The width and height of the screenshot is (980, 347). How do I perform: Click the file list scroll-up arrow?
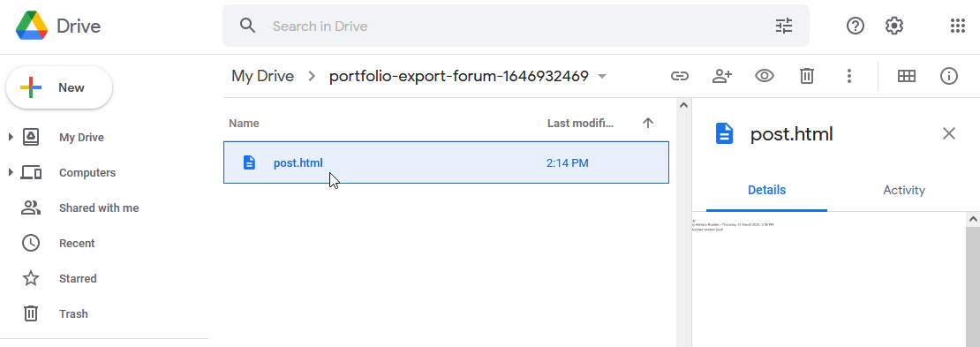pyautogui.click(x=683, y=105)
